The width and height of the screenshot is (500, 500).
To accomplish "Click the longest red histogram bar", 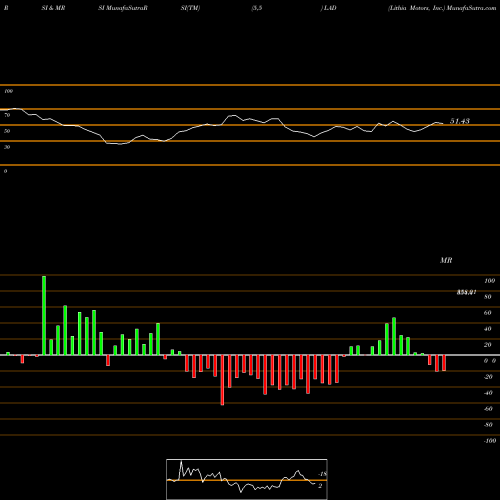I will (x=222, y=380).
